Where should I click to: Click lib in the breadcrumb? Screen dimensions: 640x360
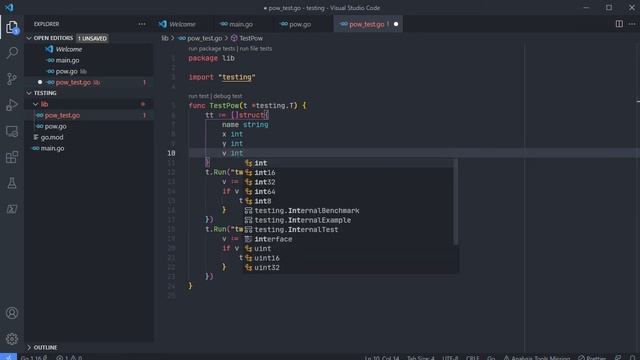pyautogui.click(x=164, y=38)
